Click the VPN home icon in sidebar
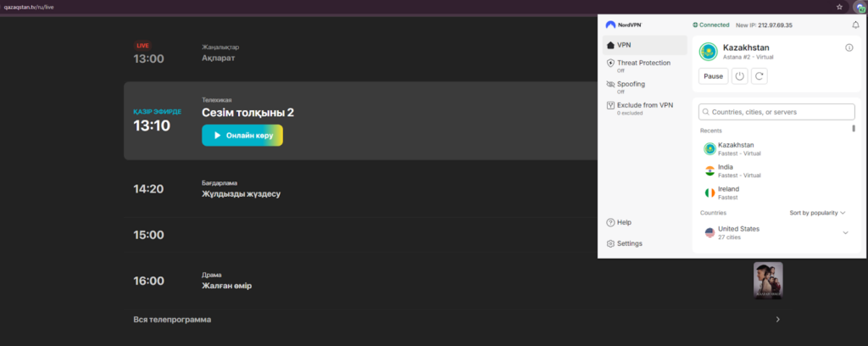Viewport: 868px width, 346px height. pyautogui.click(x=610, y=46)
